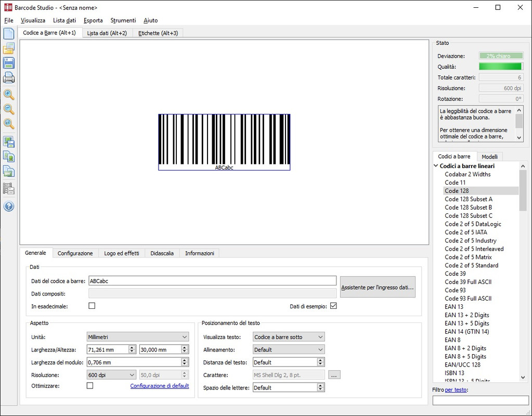Open the Allineamento dropdown
The image size is (532, 416).
(x=289, y=349)
